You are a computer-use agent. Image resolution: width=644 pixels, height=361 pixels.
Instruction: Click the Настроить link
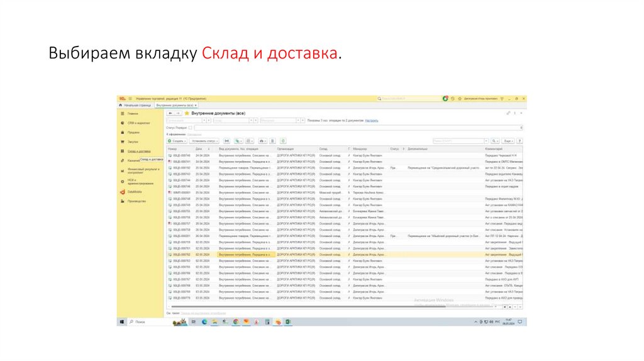coord(372,120)
